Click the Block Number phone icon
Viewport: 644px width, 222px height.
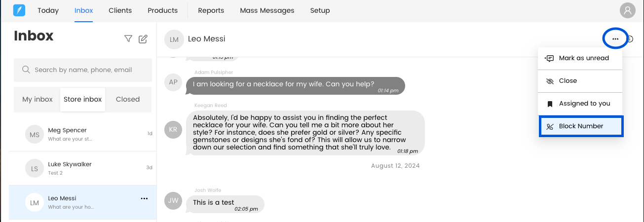pos(550,126)
